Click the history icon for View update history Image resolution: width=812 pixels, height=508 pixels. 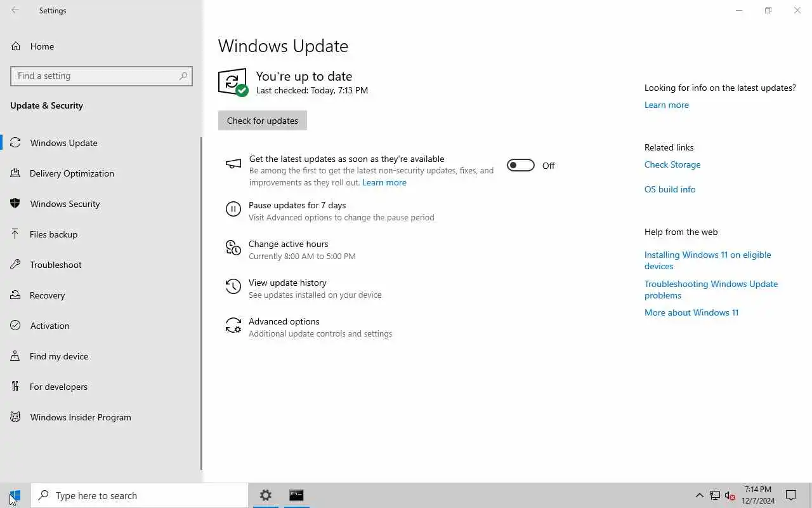point(233,286)
